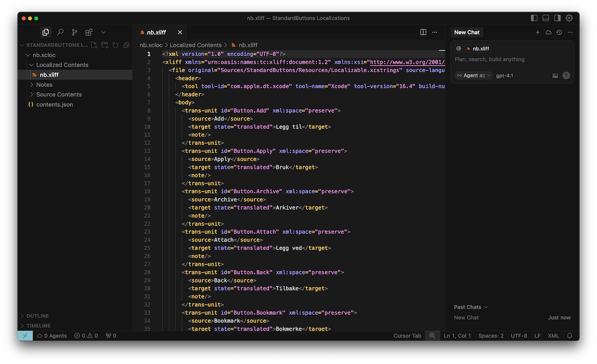This screenshot has height=364, width=597.
Task: Open contents.json from the file tree
Action: (54, 104)
